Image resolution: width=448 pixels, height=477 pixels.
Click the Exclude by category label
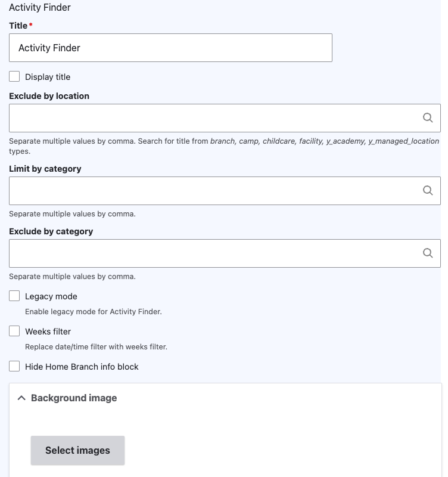[x=51, y=231]
